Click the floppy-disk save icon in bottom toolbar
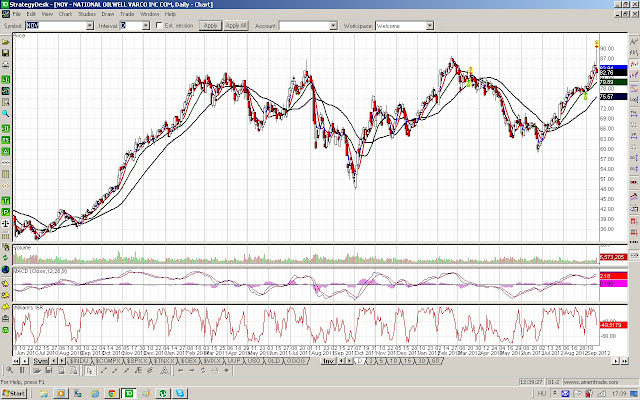 click(x=49, y=370)
